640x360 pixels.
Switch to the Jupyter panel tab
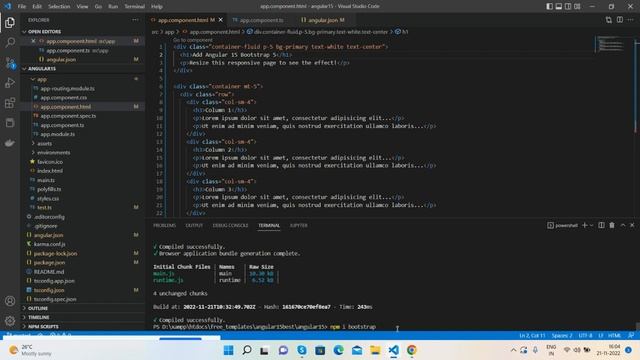pyautogui.click(x=299, y=225)
